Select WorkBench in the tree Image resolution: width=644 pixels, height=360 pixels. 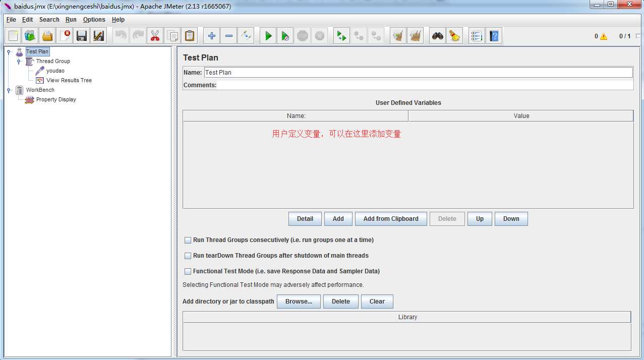40,90
